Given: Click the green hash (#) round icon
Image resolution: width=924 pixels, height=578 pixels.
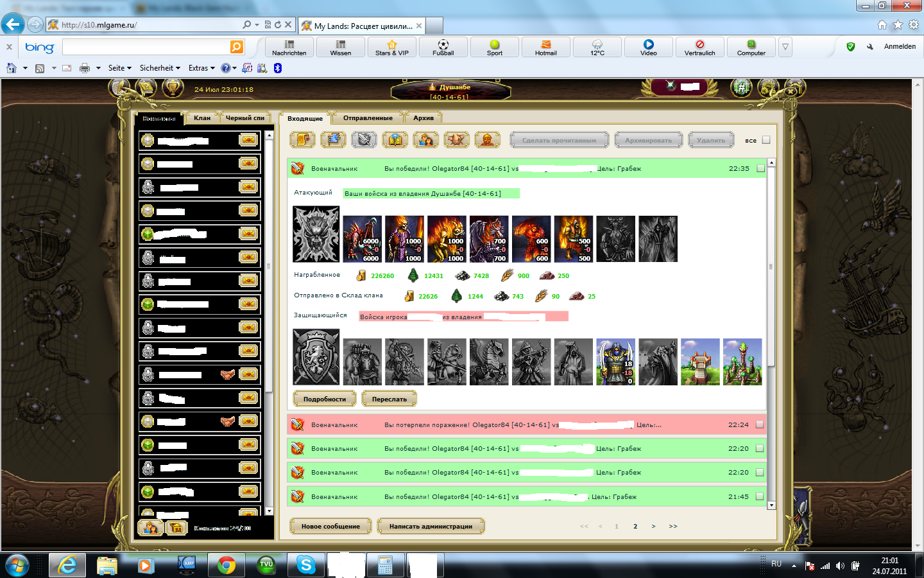Looking at the screenshot, I should pos(741,87).
